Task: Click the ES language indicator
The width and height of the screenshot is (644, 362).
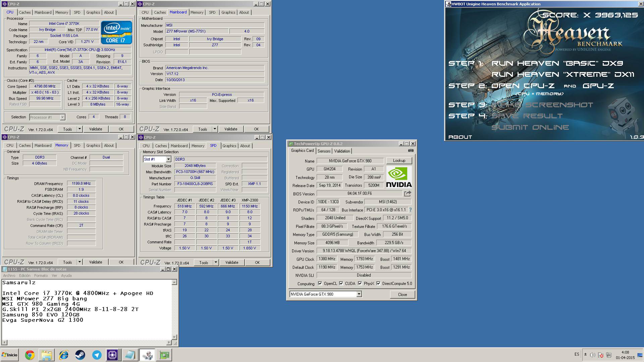Action: point(577,354)
